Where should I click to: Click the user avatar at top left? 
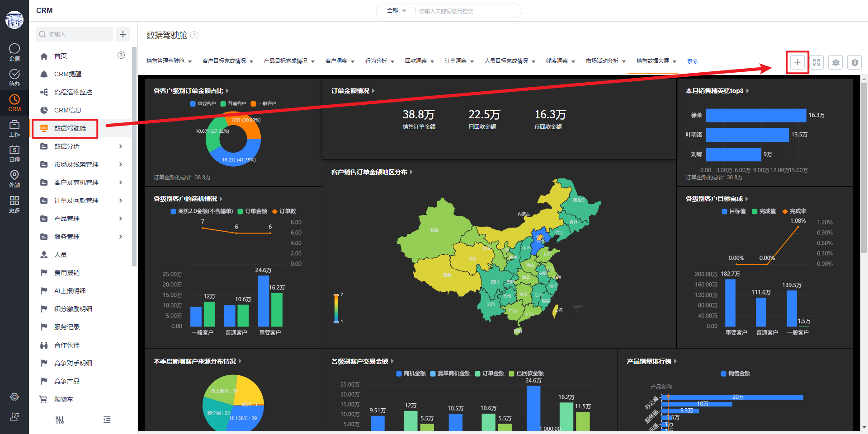tap(14, 20)
